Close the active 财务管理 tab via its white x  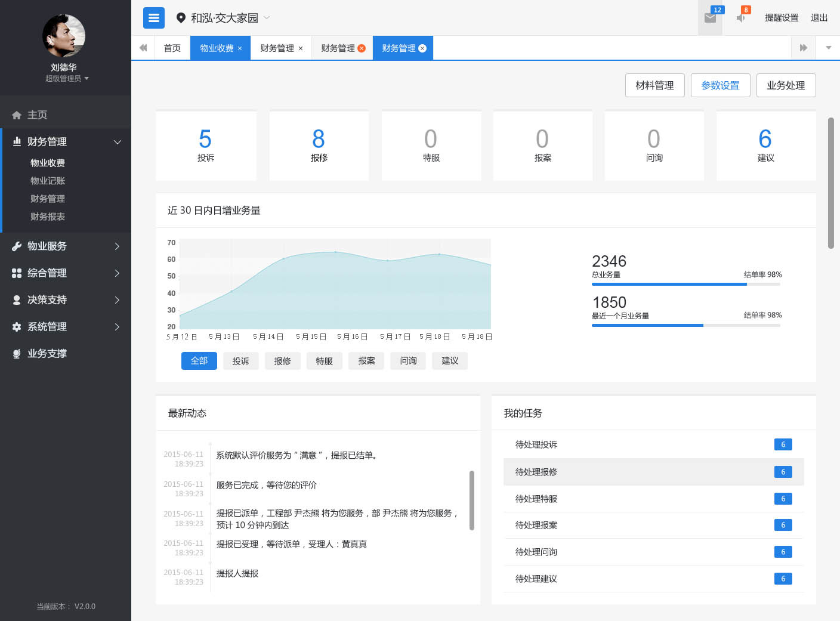pos(422,48)
